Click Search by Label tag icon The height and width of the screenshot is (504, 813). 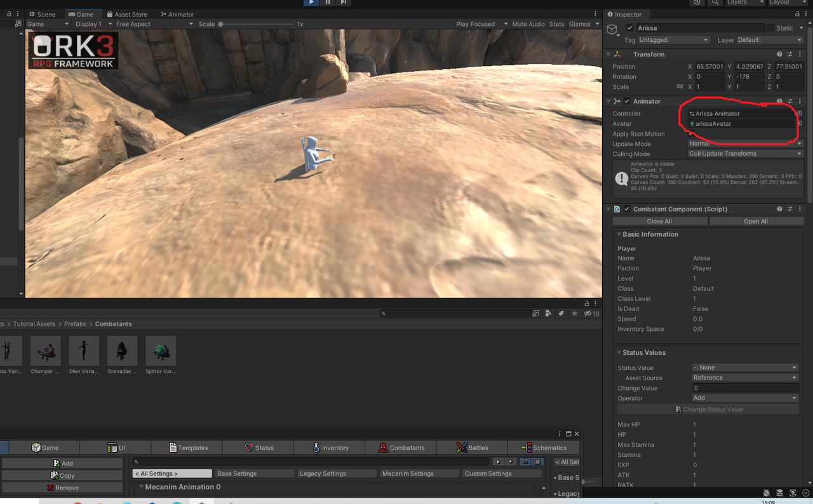click(x=561, y=314)
